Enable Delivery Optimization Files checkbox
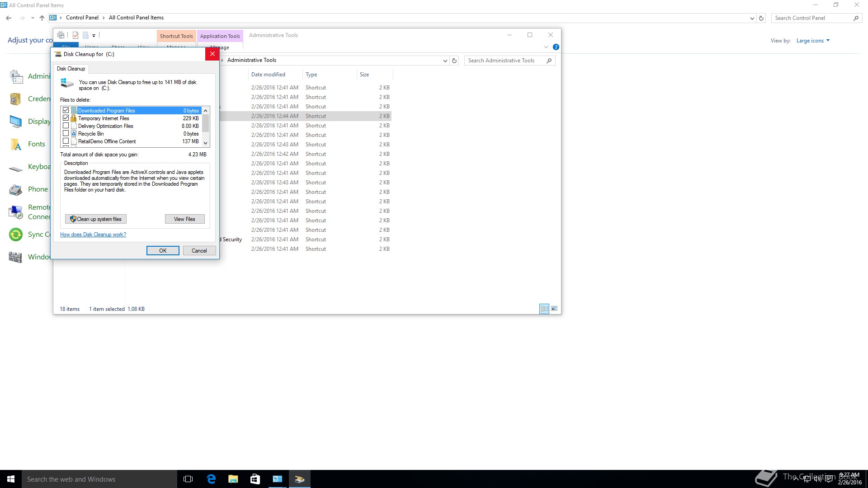The image size is (868, 488). (x=66, y=126)
